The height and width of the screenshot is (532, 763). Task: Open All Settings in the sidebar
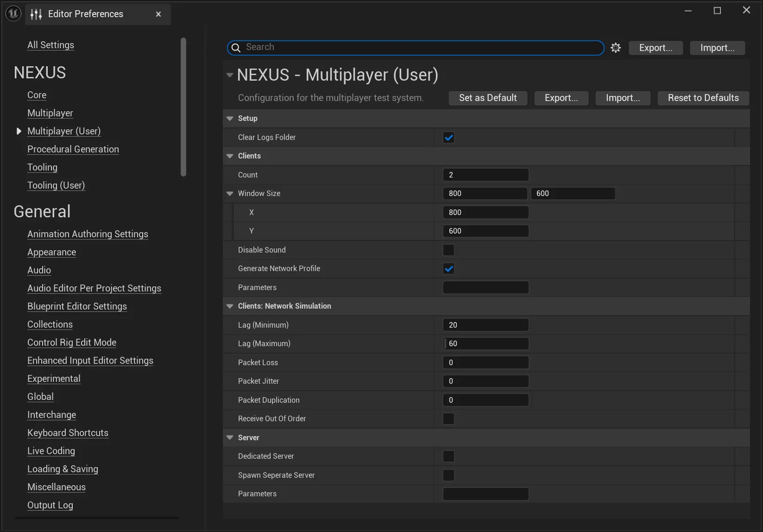[x=50, y=45]
